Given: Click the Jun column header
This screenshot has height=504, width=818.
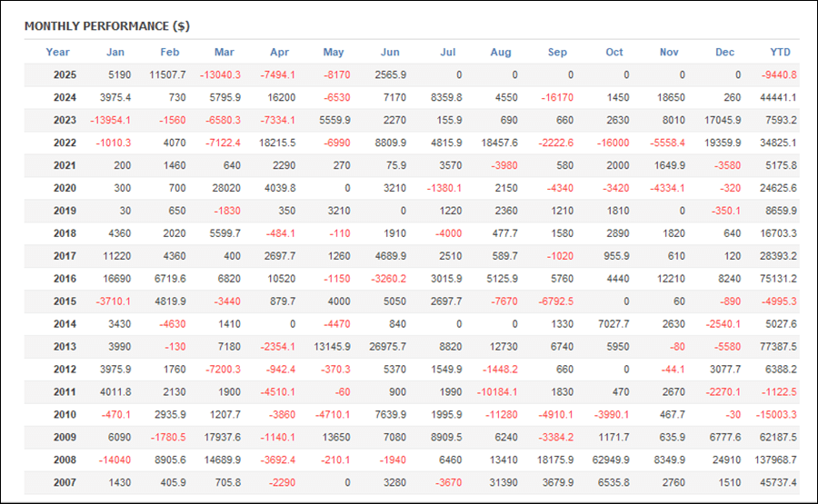Looking at the screenshot, I should [x=390, y=52].
